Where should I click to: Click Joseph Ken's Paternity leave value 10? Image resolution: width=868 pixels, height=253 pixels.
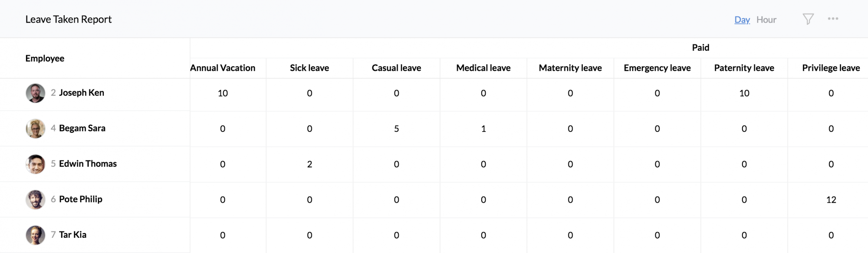tap(744, 93)
